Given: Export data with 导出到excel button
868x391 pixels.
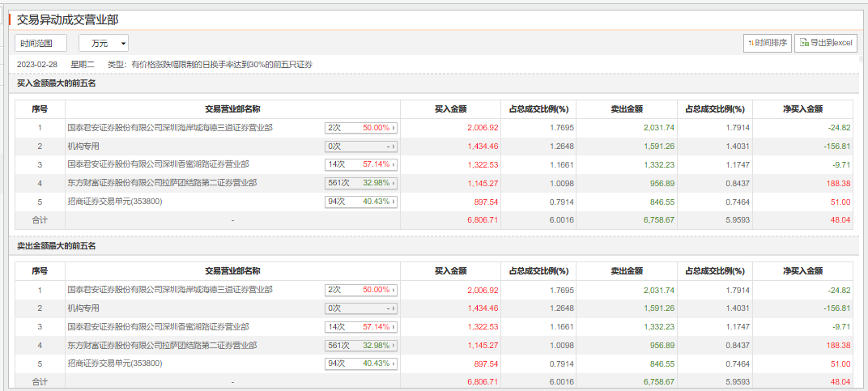Looking at the screenshot, I should (x=825, y=43).
